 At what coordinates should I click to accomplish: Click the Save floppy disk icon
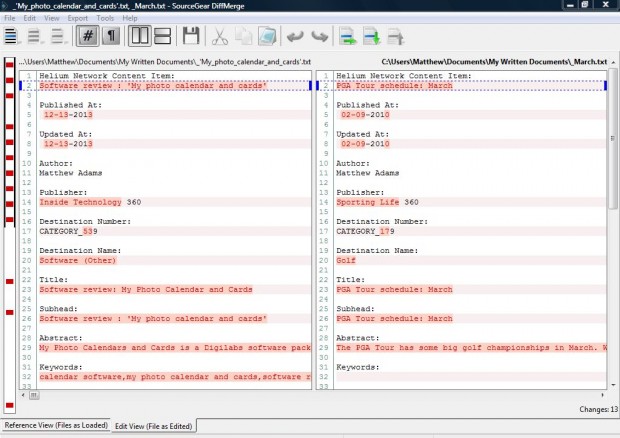pyautogui.click(x=191, y=36)
